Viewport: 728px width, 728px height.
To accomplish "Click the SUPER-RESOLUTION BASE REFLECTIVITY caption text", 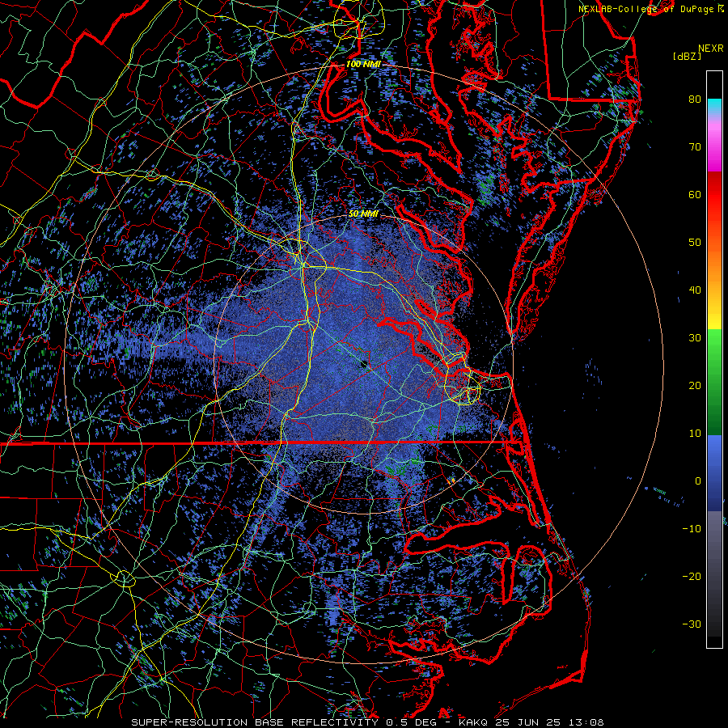I will (255, 722).
